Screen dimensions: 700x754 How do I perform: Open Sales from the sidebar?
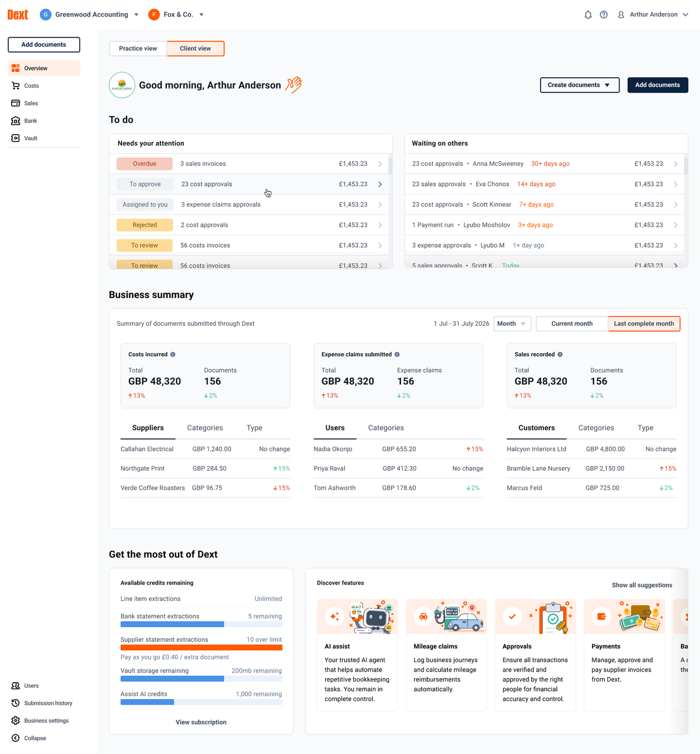(x=44, y=104)
